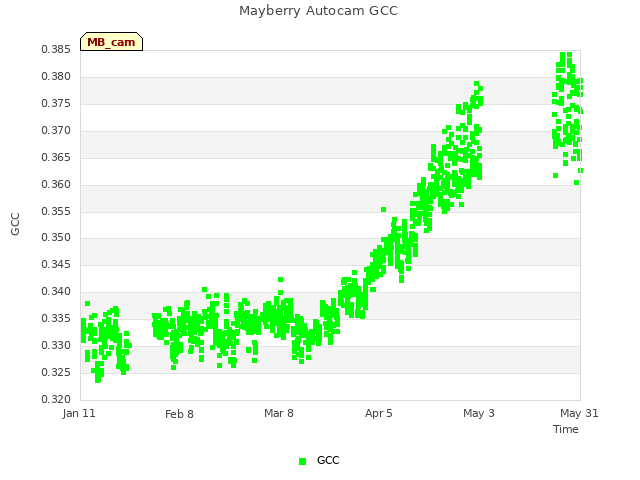Click the 0.355 y-axis value
Viewport: 640px width, 480px height.
56,211
